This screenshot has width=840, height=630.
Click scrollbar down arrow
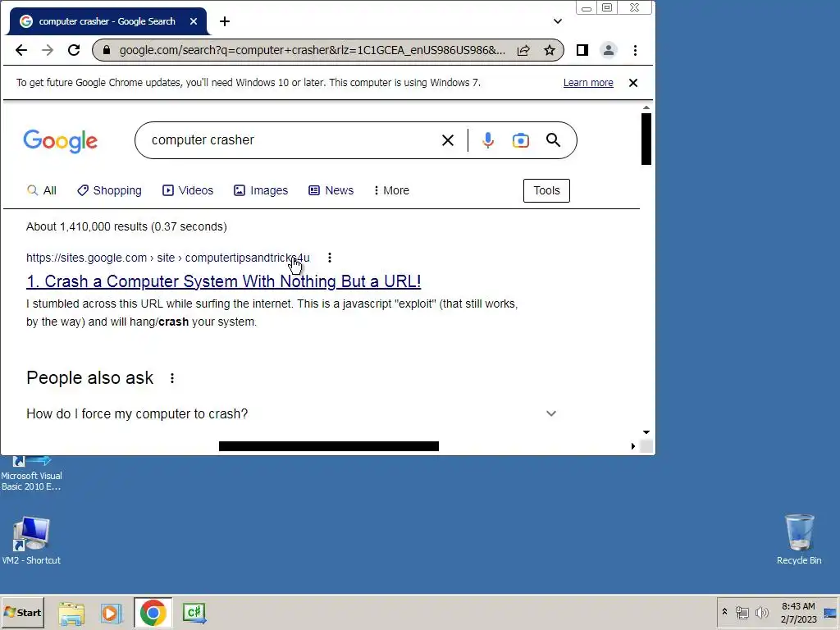(646, 432)
